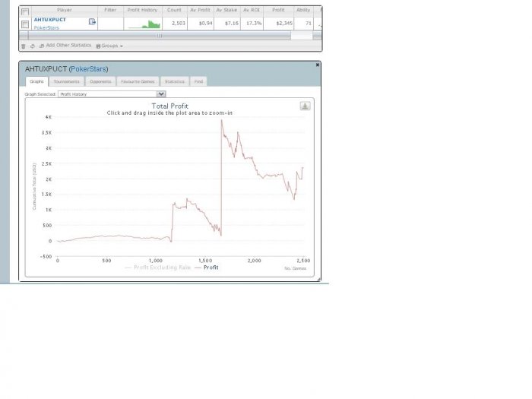Tick the AHTUXPUCT row checkbox
This screenshot has width=532, height=399.
(x=25, y=24)
